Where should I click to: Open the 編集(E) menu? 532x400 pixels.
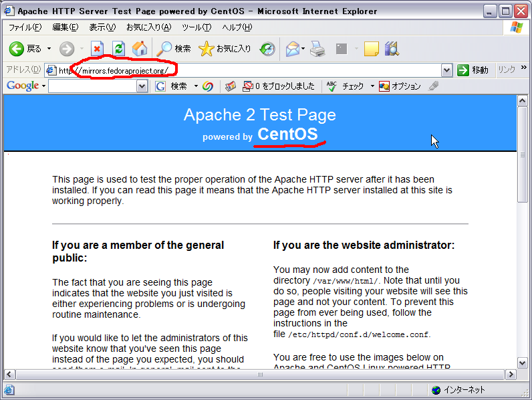(x=65, y=27)
